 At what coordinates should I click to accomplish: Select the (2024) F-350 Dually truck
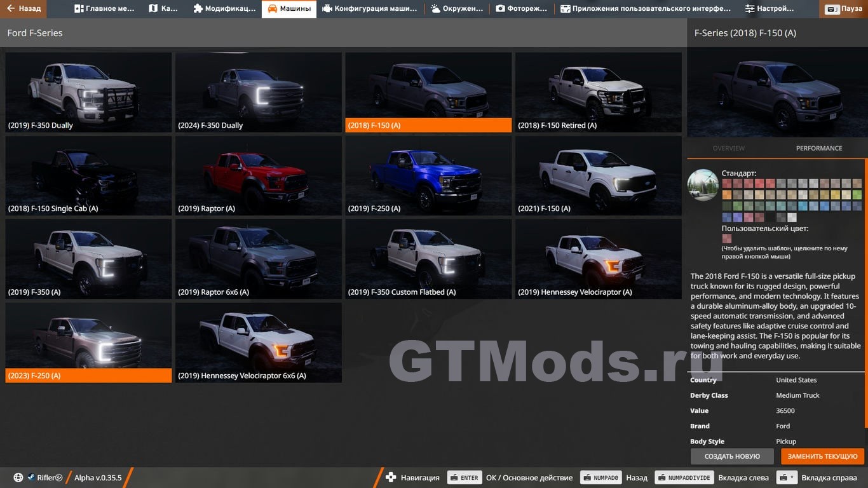coord(259,92)
